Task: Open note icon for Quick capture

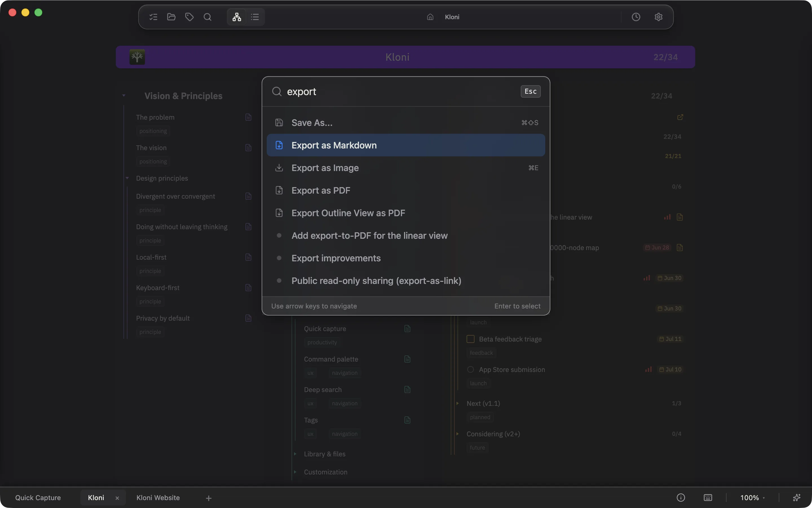Action: coord(407,328)
